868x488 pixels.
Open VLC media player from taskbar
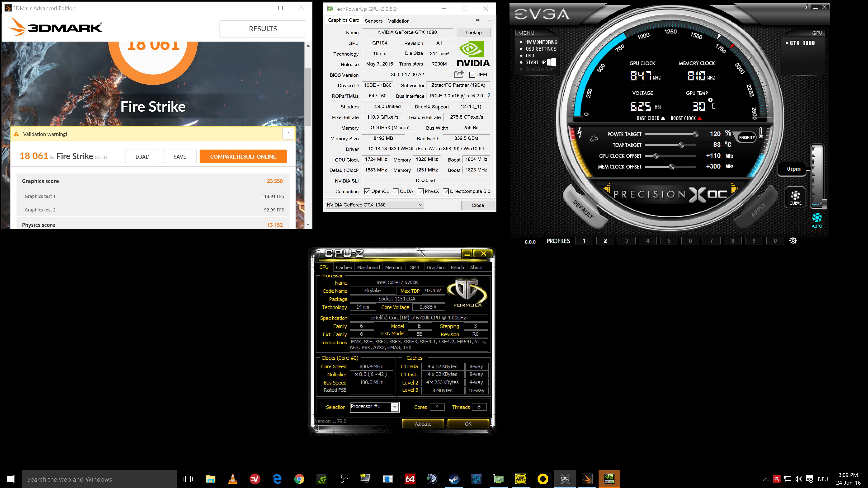[x=233, y=479]
